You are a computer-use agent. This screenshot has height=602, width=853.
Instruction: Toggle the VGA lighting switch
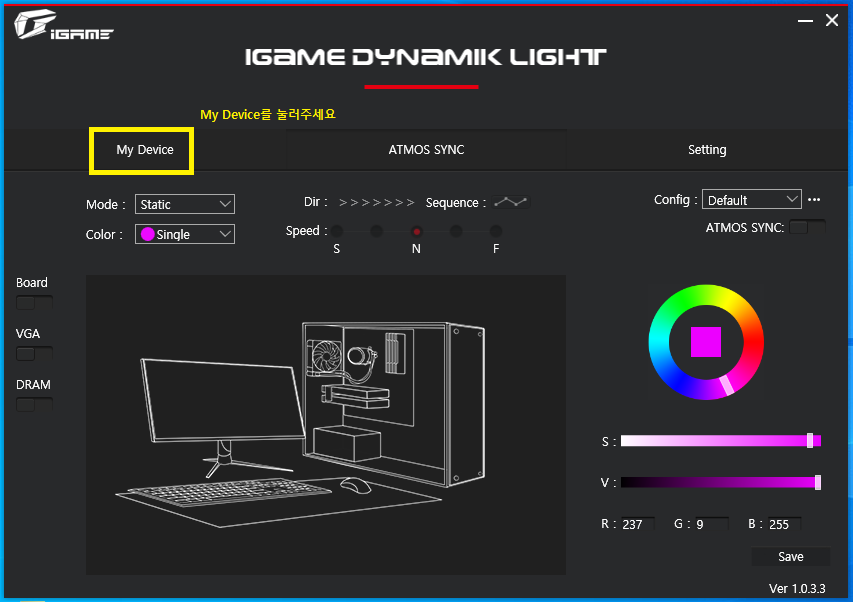click(34, 353)
